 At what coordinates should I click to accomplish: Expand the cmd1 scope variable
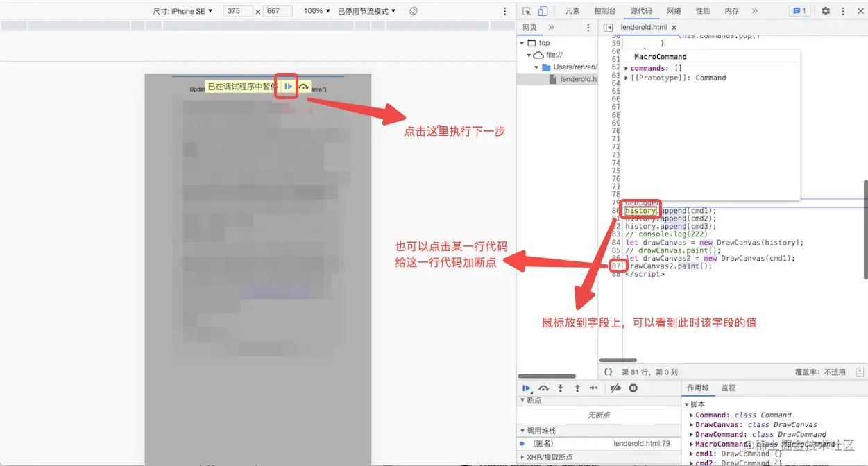click(692, 454)
